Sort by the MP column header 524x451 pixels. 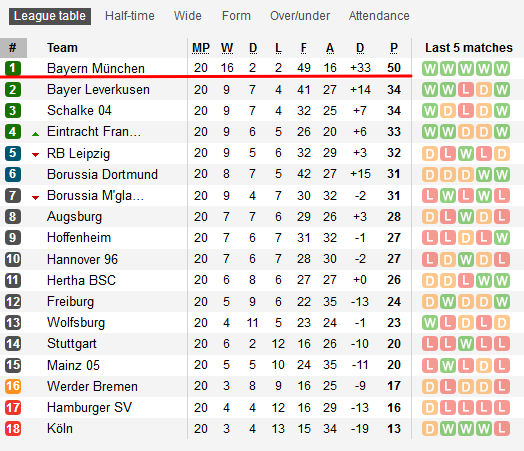(x=201, y=48)
